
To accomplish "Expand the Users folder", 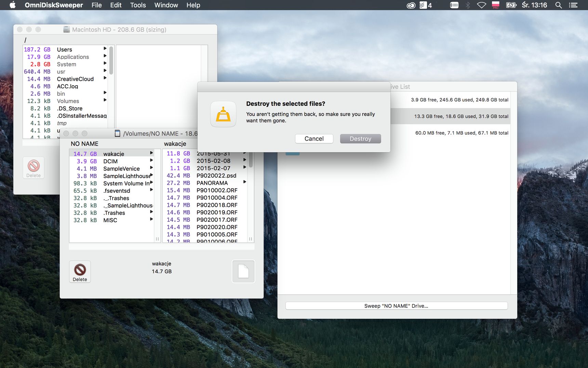I will [x=105, y=49].
